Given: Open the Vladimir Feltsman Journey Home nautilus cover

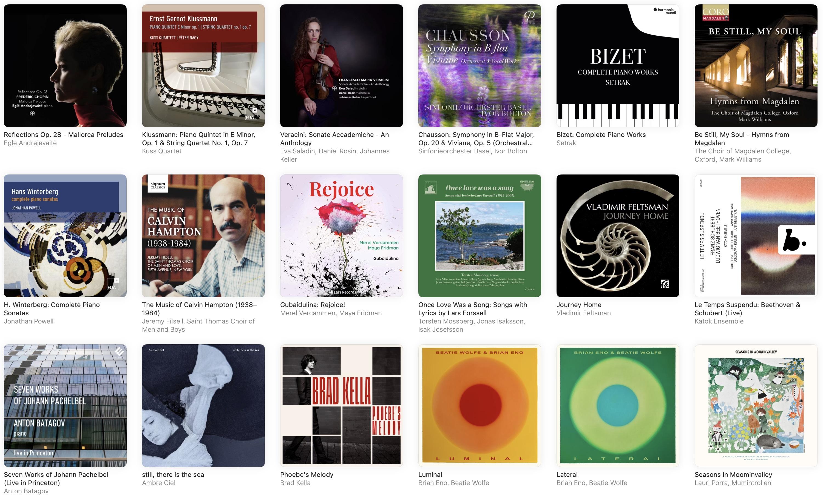Looking at the screenshot, I should [x=618, y=236].
